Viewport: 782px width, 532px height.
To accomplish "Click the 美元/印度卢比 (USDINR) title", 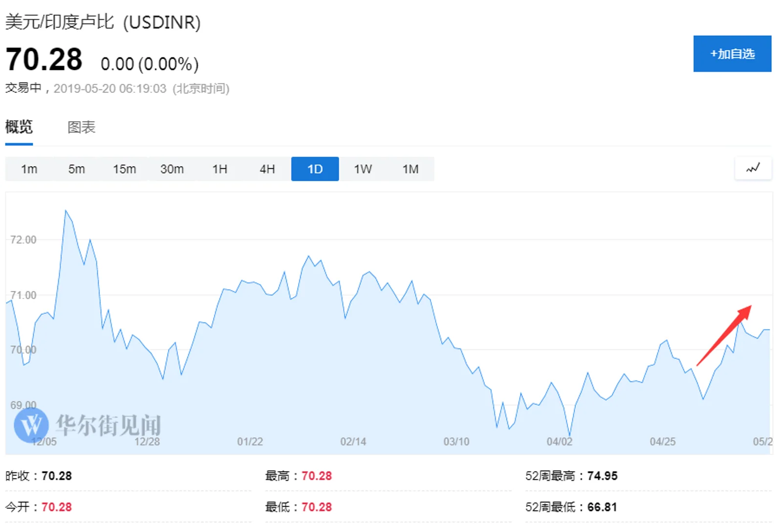I will [103, 22].
